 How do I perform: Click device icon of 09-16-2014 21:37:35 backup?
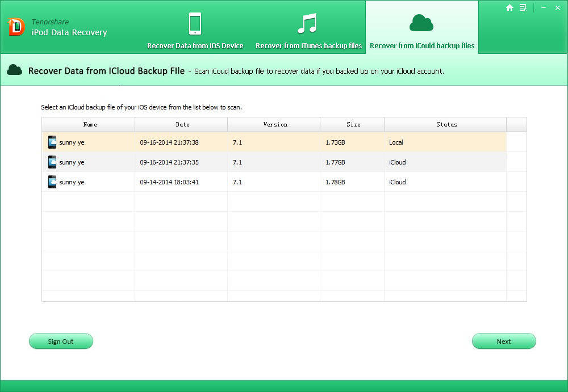point(52,162)
